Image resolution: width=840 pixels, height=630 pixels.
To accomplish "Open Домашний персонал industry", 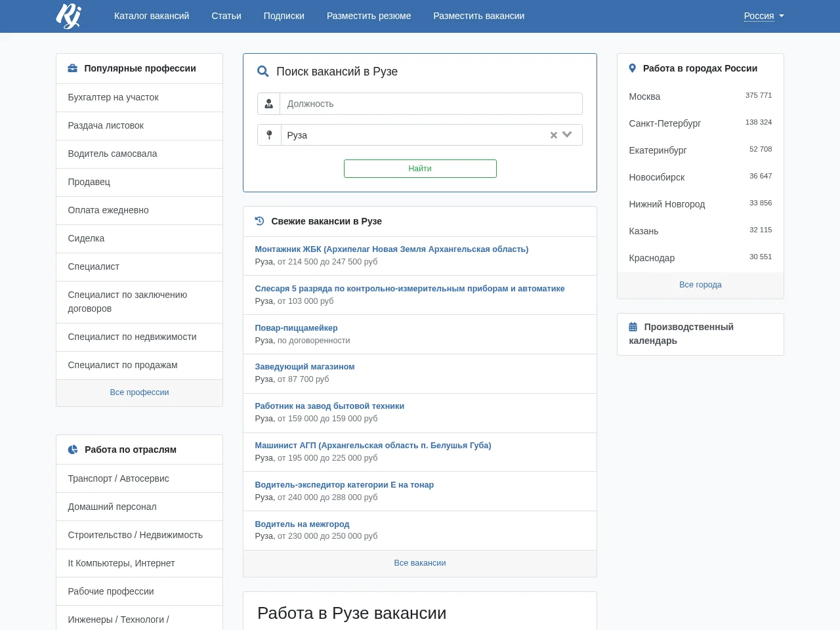I will 139,507.
